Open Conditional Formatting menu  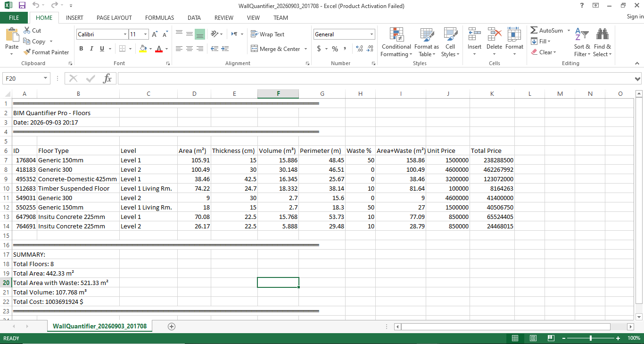[x=396, y=42]
